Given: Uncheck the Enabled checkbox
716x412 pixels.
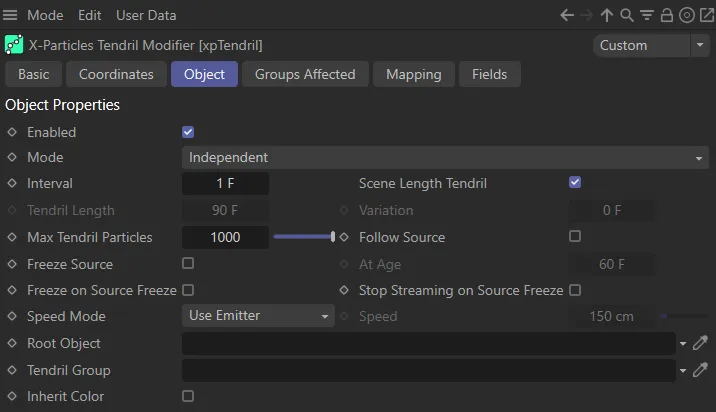Looking at the screenshot, I should coord(188,132).
